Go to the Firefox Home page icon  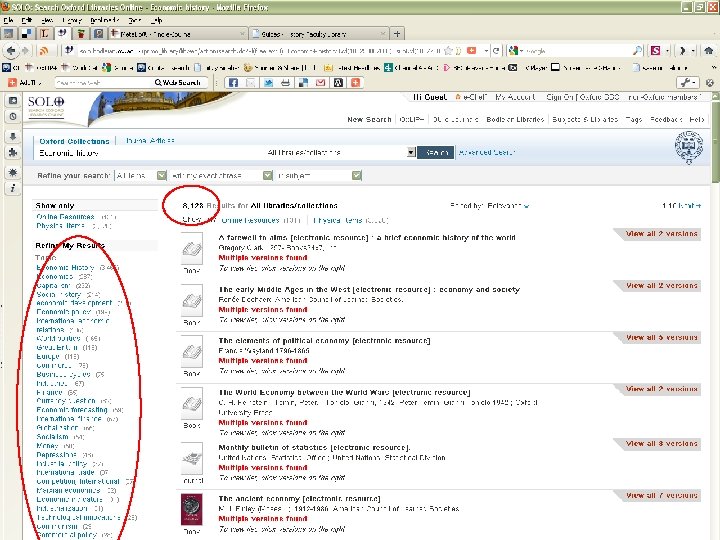[x=709, y=51]
